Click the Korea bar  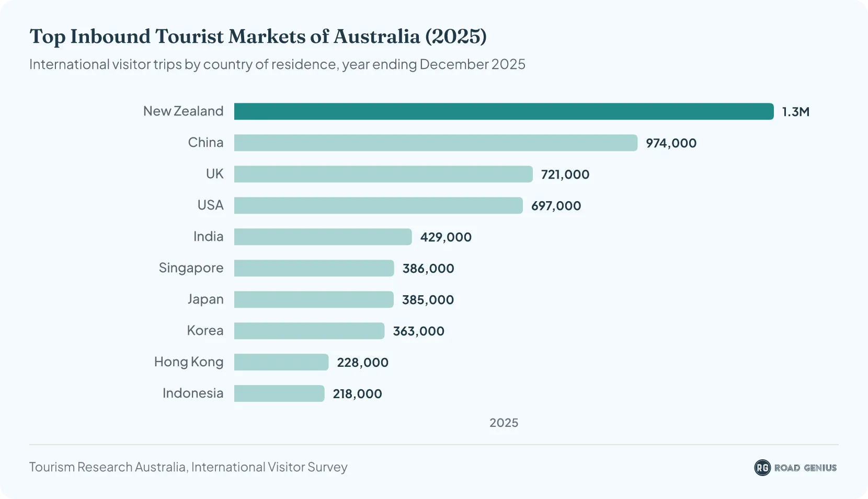click(x=310, y=331)
